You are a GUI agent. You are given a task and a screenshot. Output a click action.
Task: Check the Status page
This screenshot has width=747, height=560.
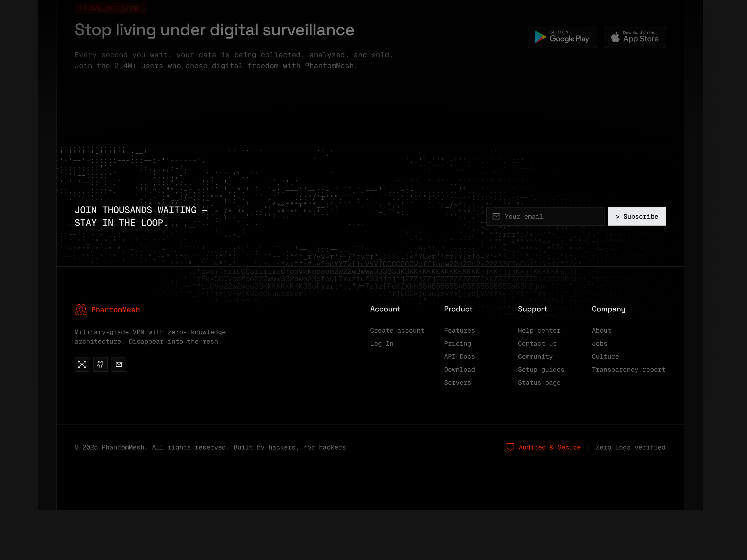[539, 382]
